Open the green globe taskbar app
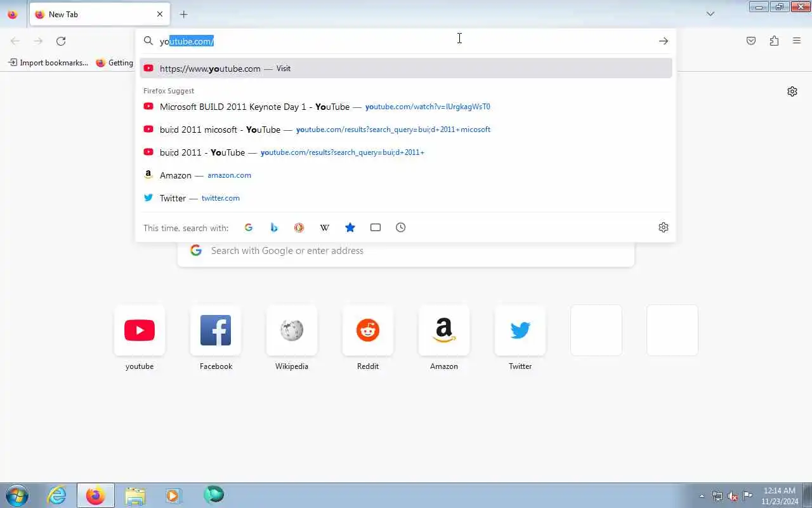Screen dimensions: 812x508 point(213,495)
